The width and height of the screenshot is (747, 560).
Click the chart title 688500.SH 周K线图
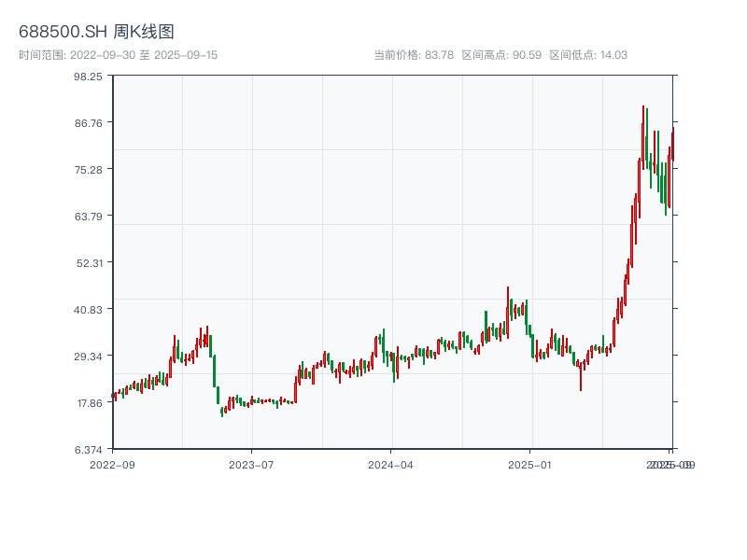96,32
